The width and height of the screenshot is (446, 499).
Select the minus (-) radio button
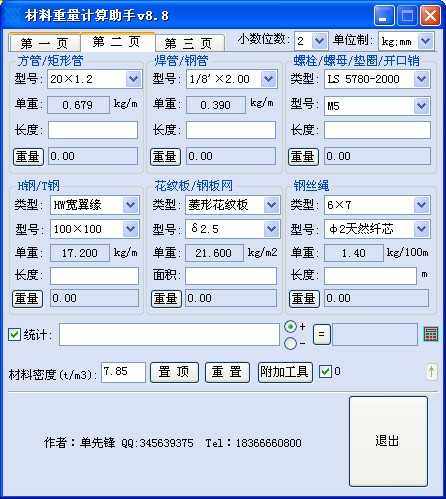point(291,343)
